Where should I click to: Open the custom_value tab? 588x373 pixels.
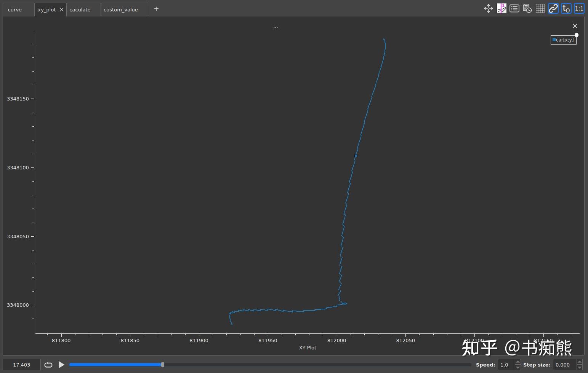click(x=121, y=10)
